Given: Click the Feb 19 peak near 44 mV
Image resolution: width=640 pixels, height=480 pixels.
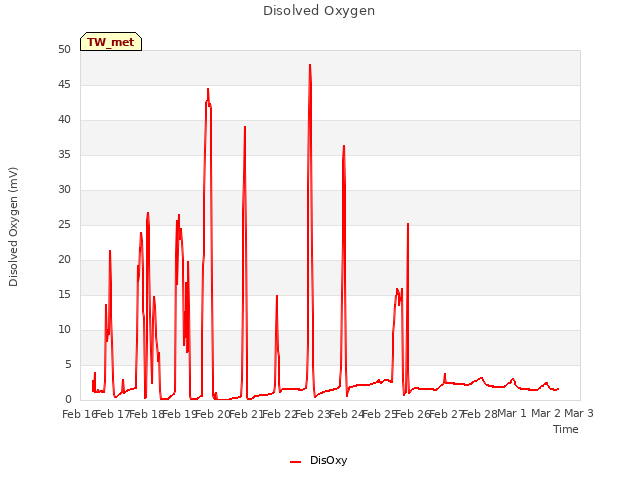Looking at the screenshot, I should [208, 89].
